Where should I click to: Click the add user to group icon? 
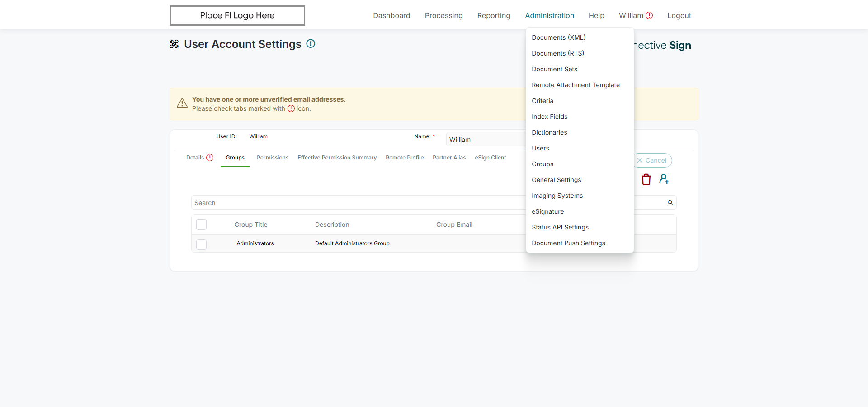tap(664, 179)
